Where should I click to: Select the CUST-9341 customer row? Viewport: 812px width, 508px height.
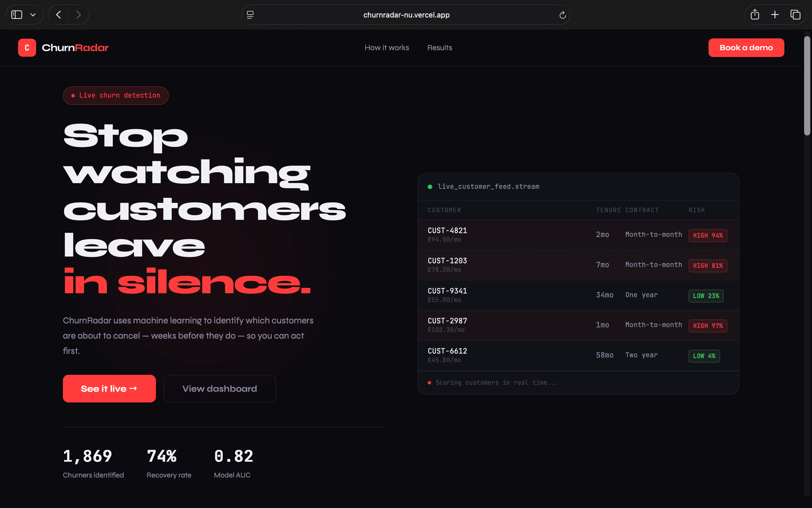579,295
